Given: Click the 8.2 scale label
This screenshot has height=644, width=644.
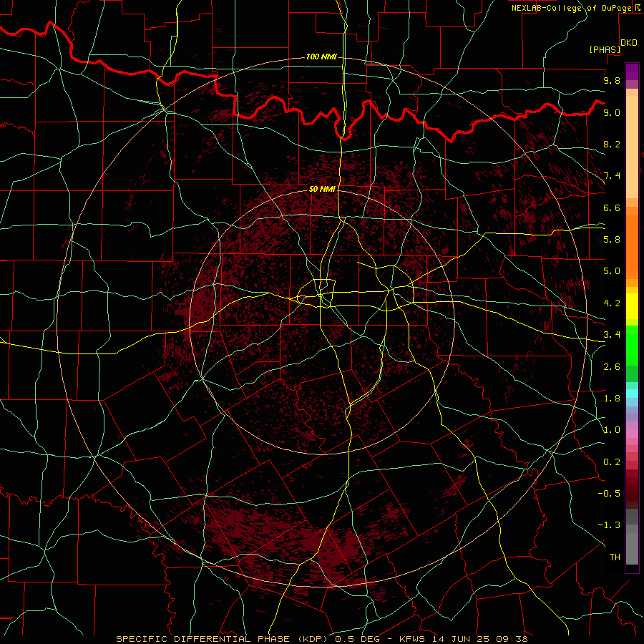Looking at the screenshot, I should (612, 144).
